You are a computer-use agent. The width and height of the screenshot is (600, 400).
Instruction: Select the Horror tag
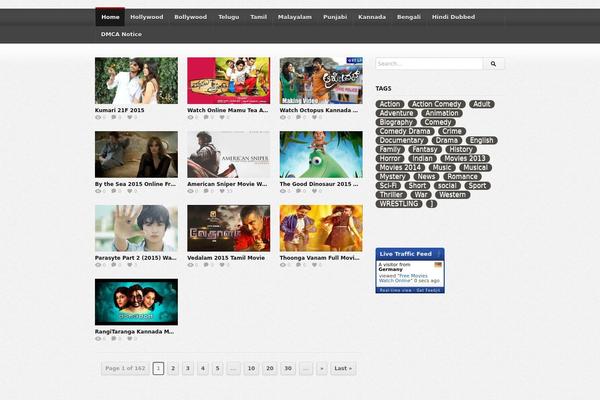tap(390, 158)
